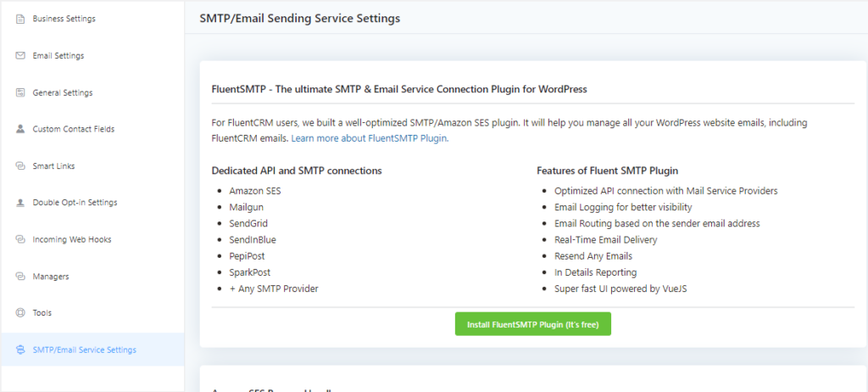Click the FluentSMTP ultimate SMTP plugin title
The width and height of the screenshot is (868, 392).
click(x=399, y=89)
